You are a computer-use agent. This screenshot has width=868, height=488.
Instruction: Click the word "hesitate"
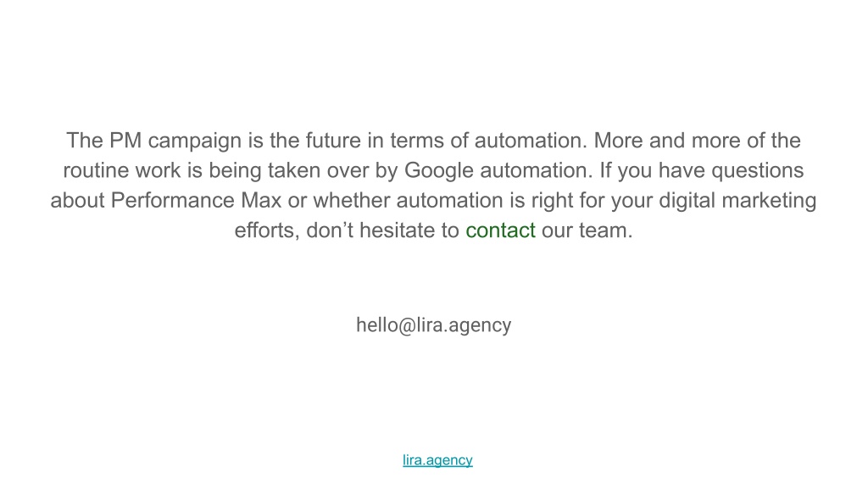coord(397,230)
